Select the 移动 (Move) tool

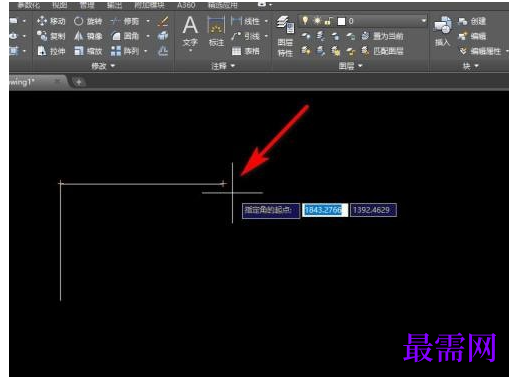(x=51, y=21)
